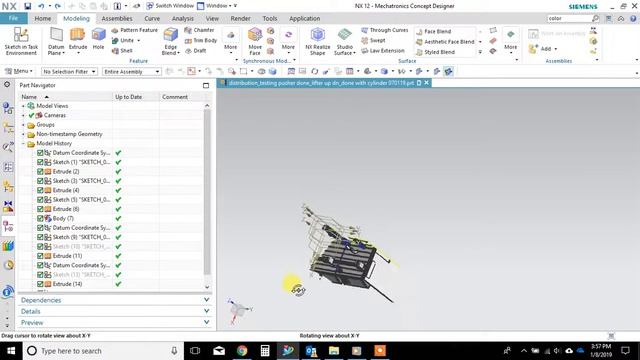The image size is (640, 360).
Task: Select the Datum Plane tool
Action: [x=56, y=41]
